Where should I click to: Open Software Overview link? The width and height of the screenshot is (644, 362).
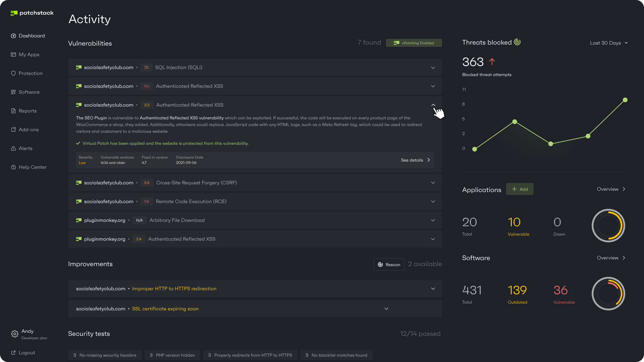[x=611, y=258]
